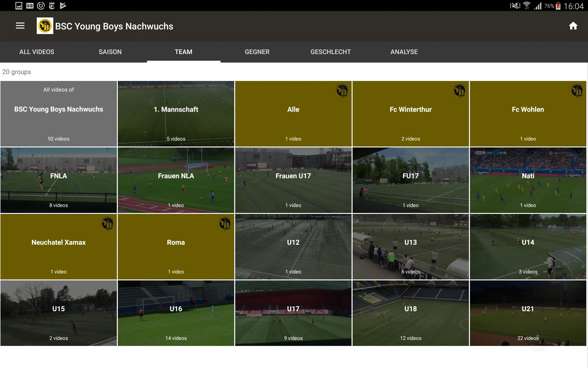Switch to the SAISON tab
The image size is (588, 368).
(110, 52)
